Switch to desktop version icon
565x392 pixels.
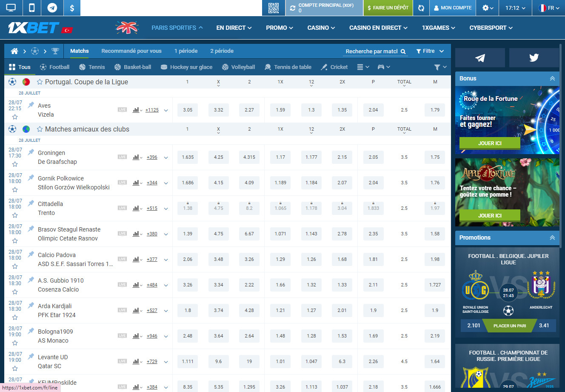11,8
